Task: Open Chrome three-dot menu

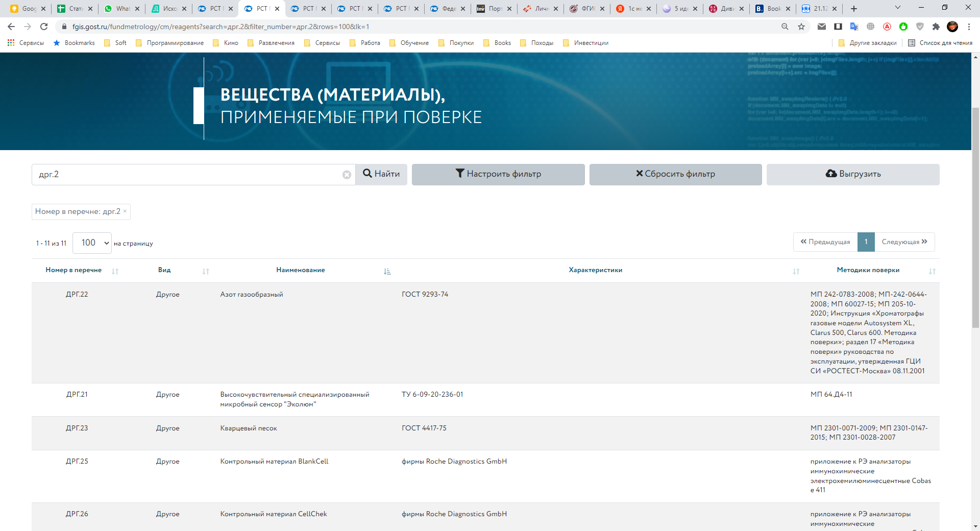Action: (x=969, y=27)
